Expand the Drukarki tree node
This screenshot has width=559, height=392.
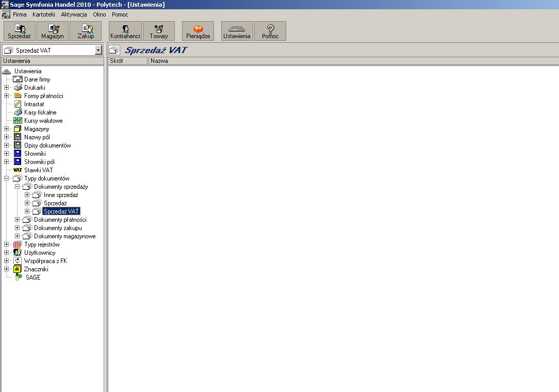coord(6,87)
